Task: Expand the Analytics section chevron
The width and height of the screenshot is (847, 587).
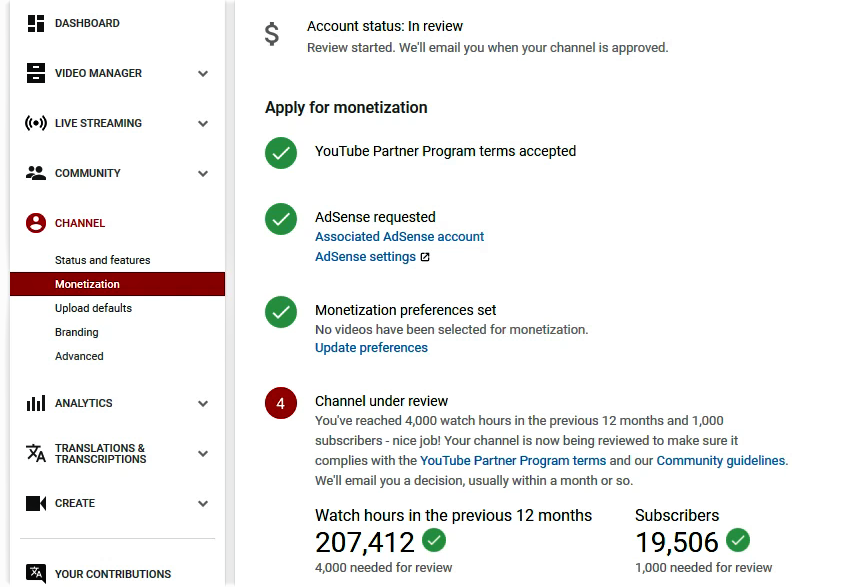Action: [x=203, y=403]
